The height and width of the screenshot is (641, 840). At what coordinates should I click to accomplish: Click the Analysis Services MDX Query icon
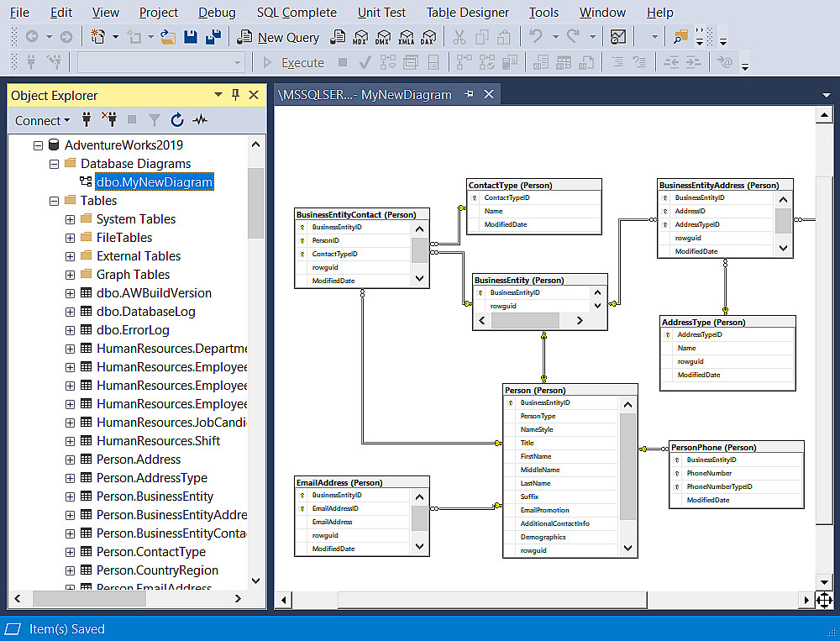click(x=360, y=37)
